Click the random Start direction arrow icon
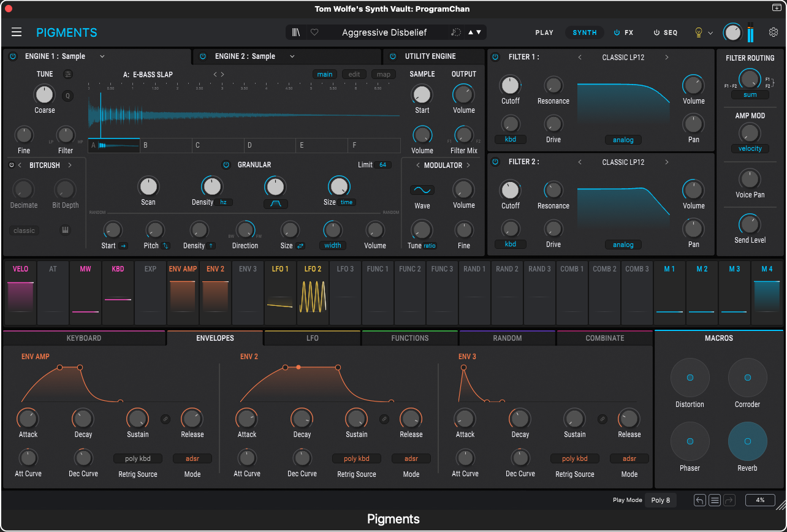787x532 pixels. (123, 246)
